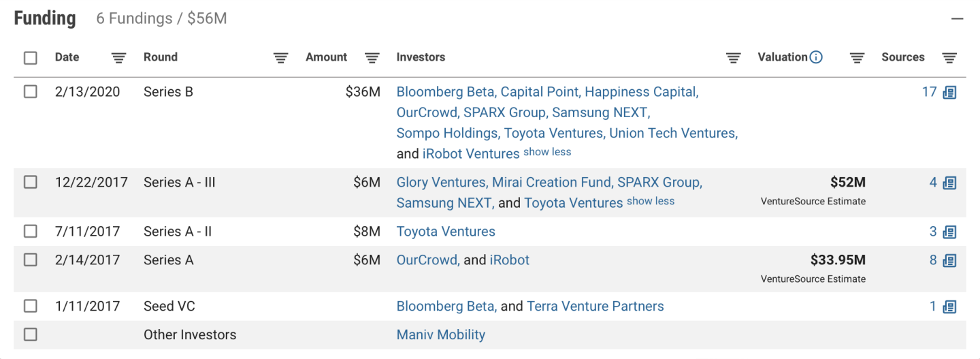Click the Valuation info icon
980x359 pixels.
pyautogui.click(x=816, y=57)
